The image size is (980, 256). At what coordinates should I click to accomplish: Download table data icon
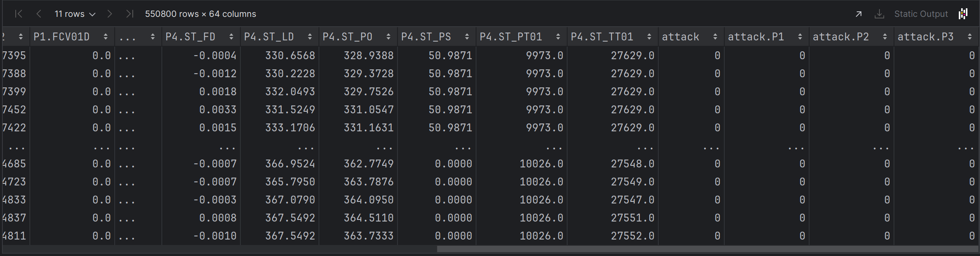[x=879, y=14]
